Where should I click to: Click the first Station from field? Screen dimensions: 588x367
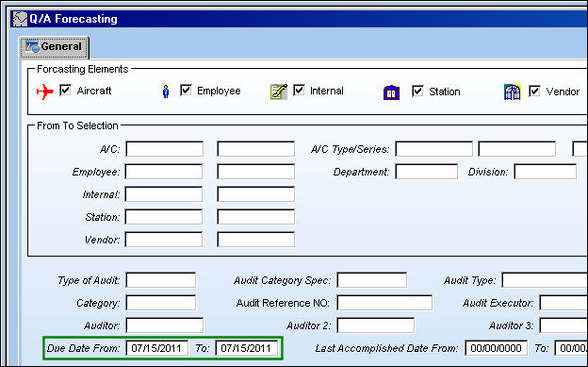click(164, 217)
